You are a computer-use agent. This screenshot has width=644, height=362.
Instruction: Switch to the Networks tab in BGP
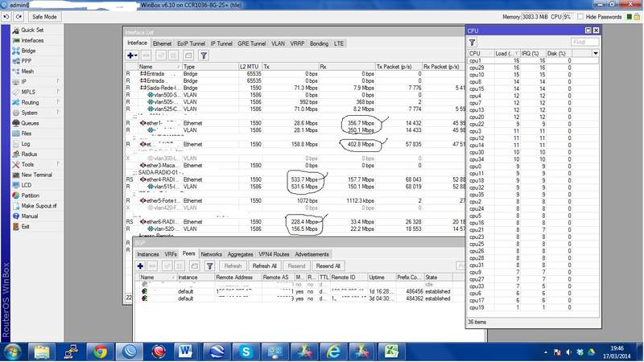(x=211, y=253)
